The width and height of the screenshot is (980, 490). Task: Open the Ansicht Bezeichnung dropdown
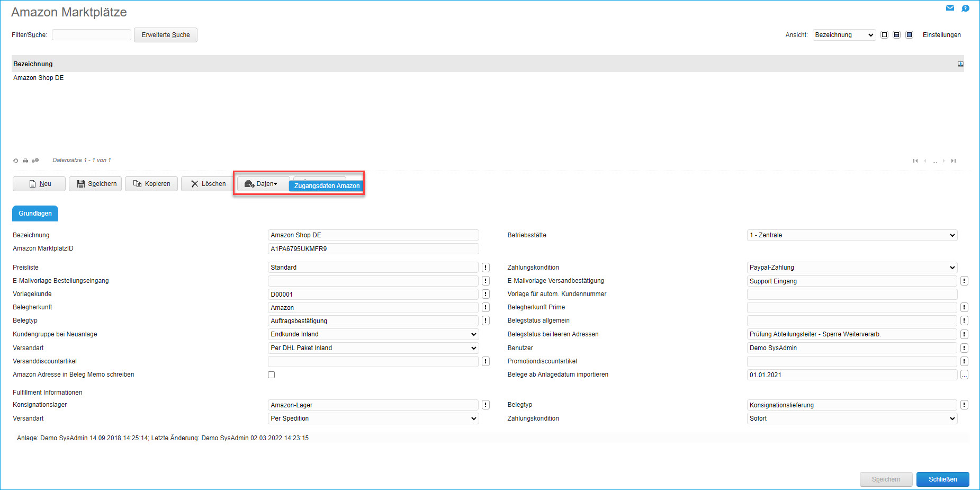click(x=844, y=35)
